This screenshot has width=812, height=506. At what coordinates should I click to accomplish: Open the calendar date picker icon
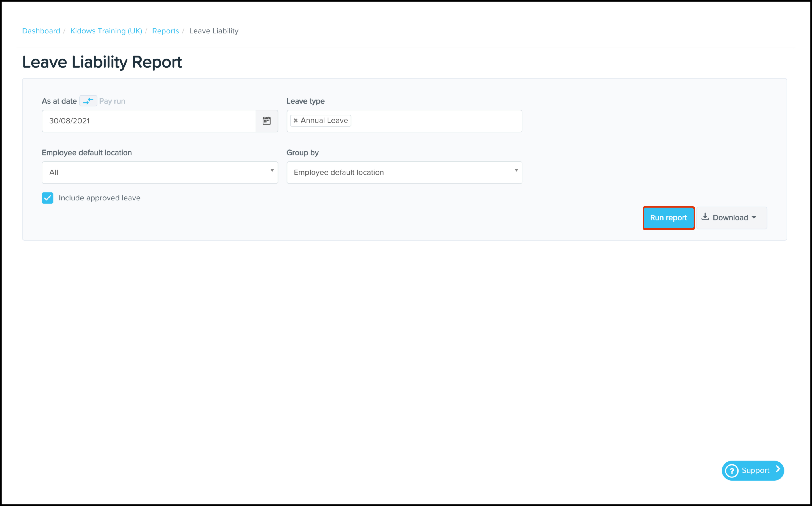coord(267,121)
